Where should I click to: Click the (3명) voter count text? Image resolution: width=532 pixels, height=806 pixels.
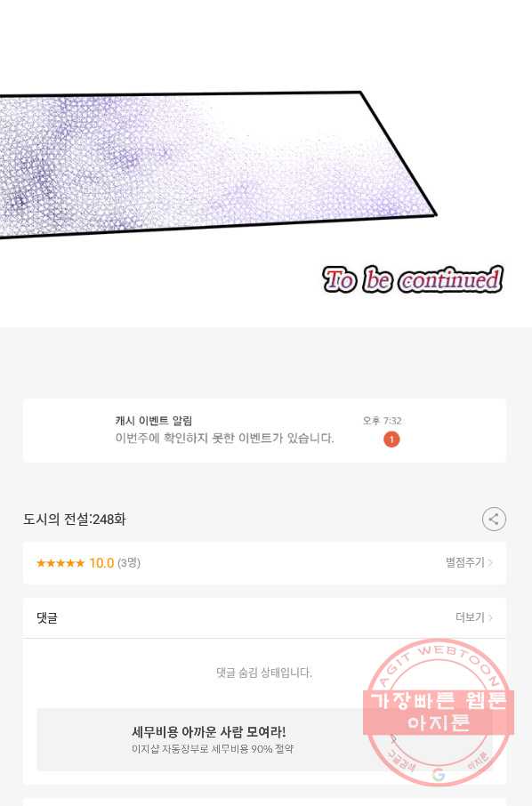click(129, 563)
